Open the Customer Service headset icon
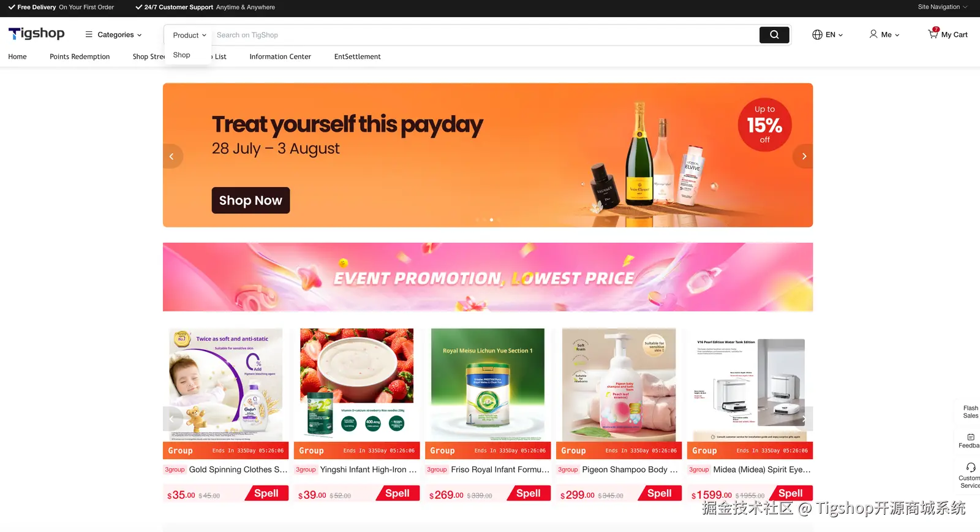Viewport: 980px width, 532px height. [x=971, y=468]
